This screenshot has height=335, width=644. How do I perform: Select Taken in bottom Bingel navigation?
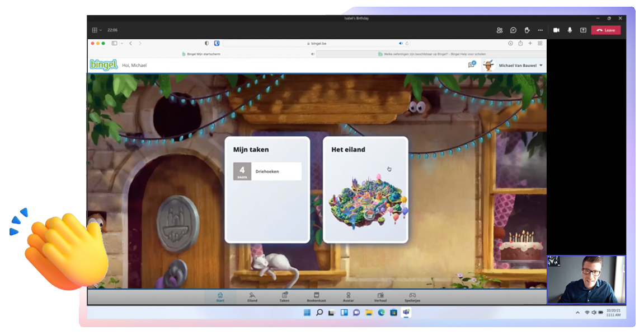click(x=284, y=297)
